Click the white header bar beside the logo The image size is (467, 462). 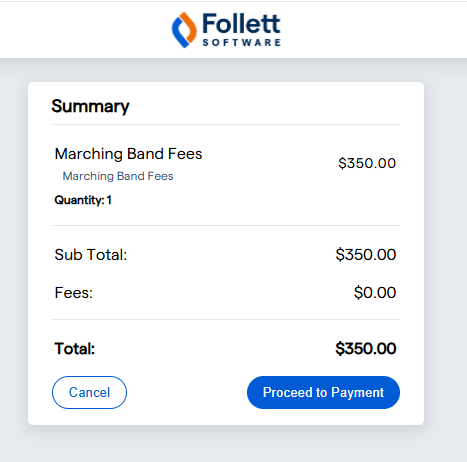click(367, 30)
